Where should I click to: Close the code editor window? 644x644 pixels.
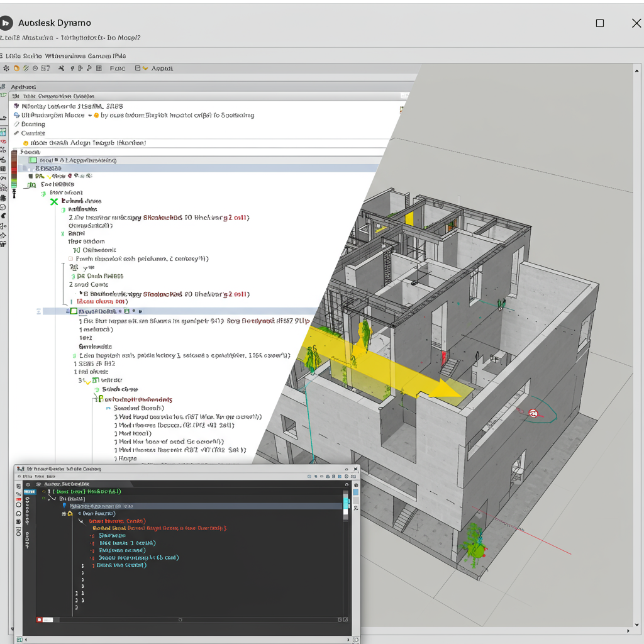pyautogui.click(x=356, y=469)
